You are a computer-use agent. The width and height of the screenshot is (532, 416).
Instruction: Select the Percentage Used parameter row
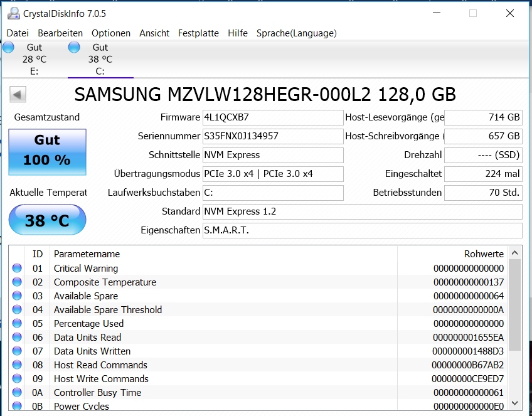click(x=258, y=324)
